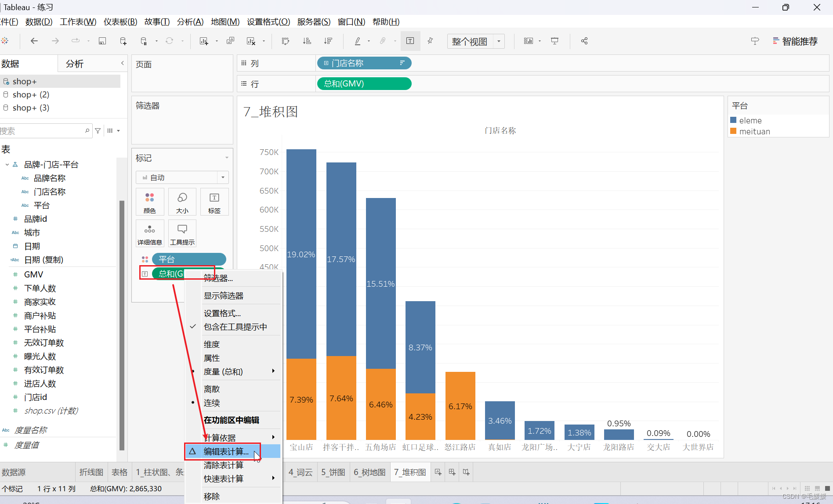Image resolution: width=833 pixels, height=504 pixels.
Task: Switch to the 5_饼图 sheet tab
Action: pos(333,472)
